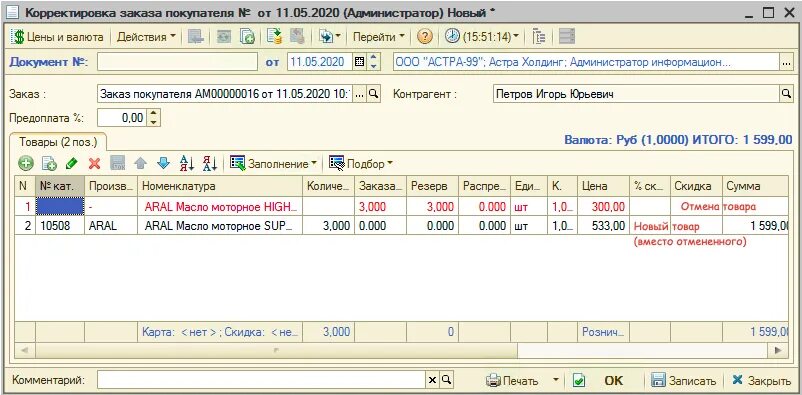Open help via the question mark icon
Screen dimensions: 802x395
(425, 37)
